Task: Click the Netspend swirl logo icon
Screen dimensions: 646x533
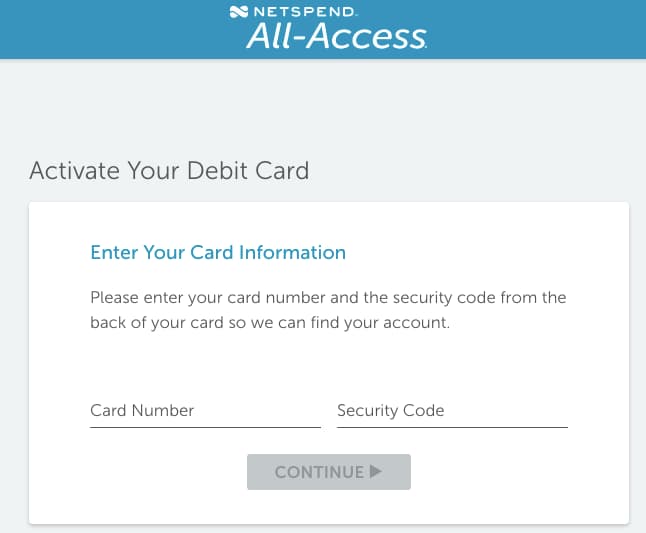Action: pos(239,12)
